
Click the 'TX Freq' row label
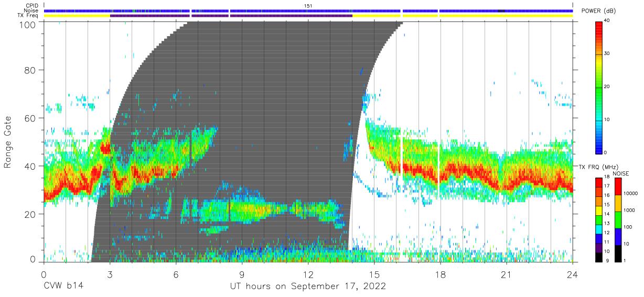click(x=28, y=16)
